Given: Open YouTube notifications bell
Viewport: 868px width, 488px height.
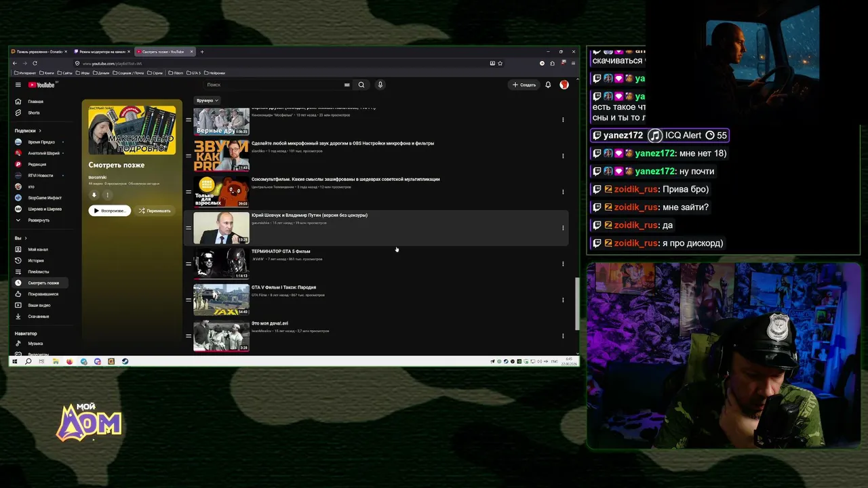Looking at the screenshot, I should [x=548, y=85].
